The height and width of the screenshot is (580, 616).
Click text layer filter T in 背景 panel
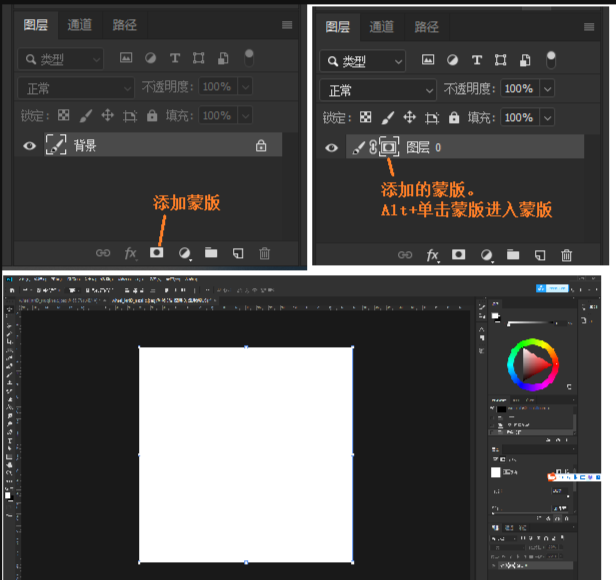point(175,58)
